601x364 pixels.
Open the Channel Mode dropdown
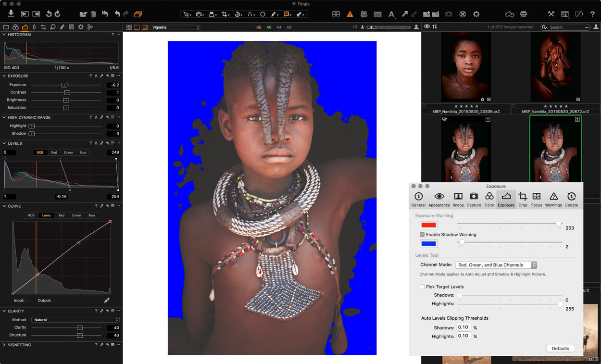coord(495,265)
